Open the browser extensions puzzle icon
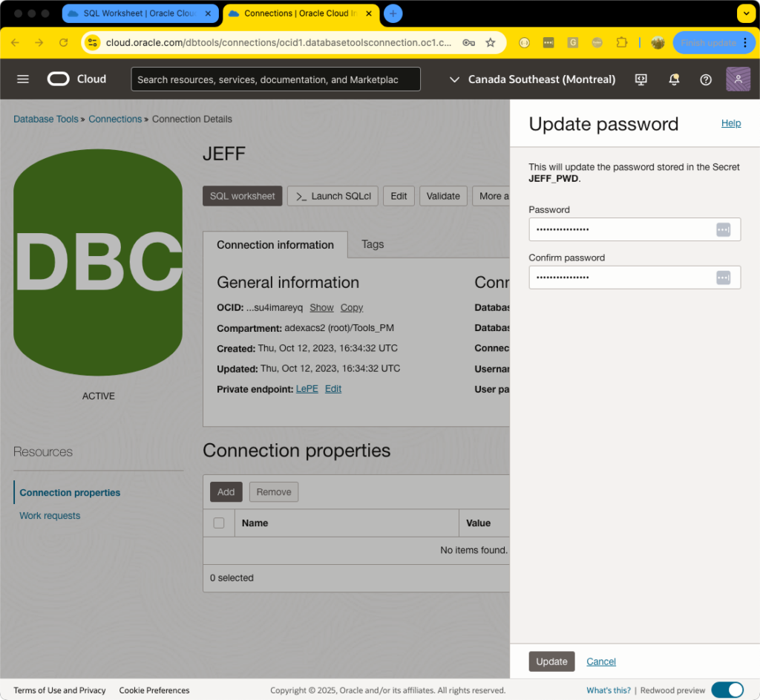 point(621,42)
